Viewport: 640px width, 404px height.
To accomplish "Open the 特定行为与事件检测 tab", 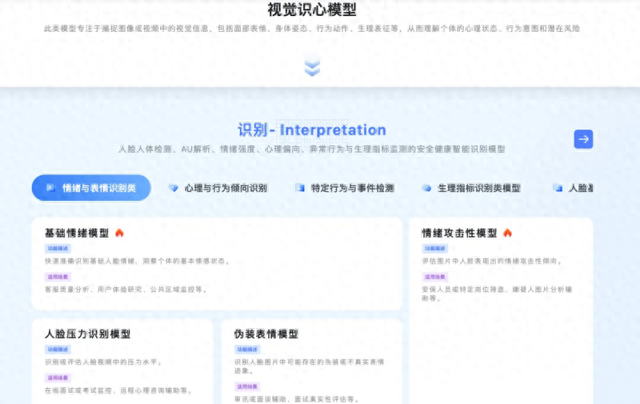I will (x=344, y=188).
